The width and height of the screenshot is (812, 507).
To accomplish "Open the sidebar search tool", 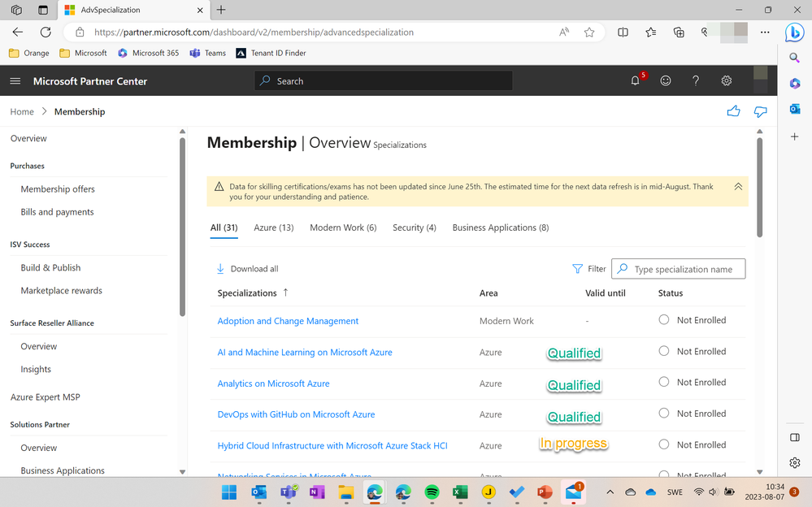I will click(x=794, y=58).
